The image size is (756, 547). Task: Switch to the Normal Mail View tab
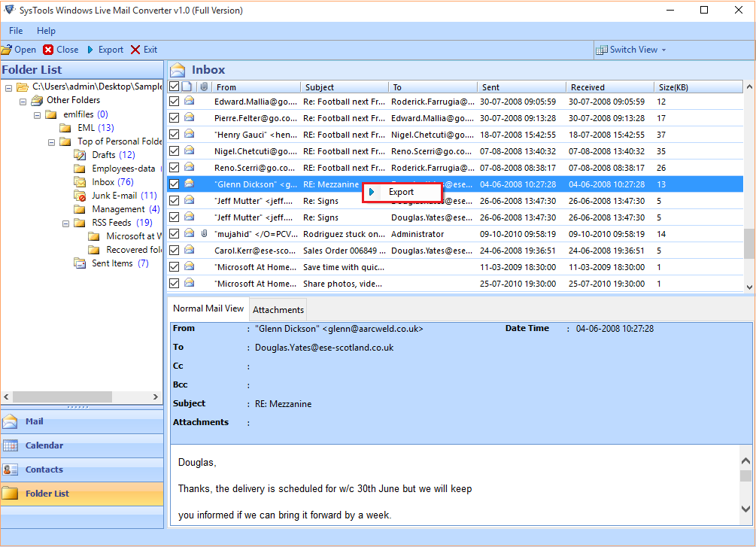click(208, 308)
